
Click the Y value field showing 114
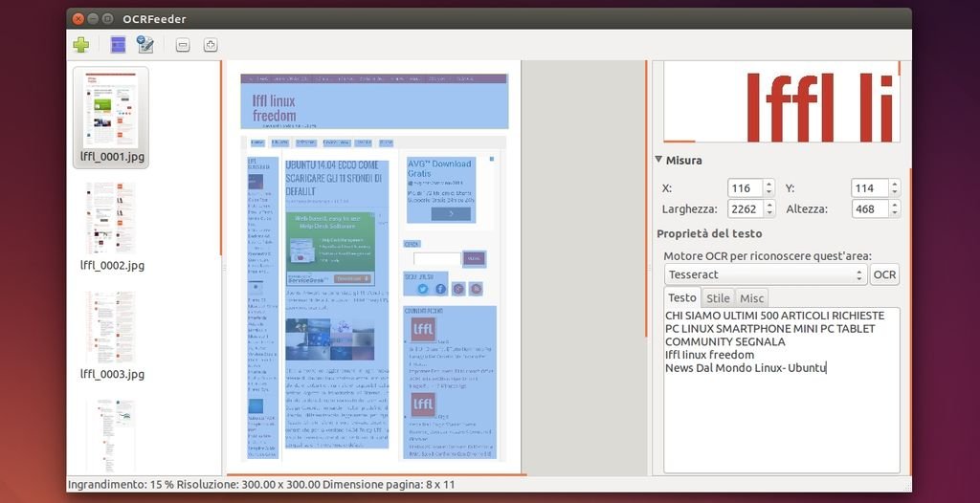coord(869,188)
